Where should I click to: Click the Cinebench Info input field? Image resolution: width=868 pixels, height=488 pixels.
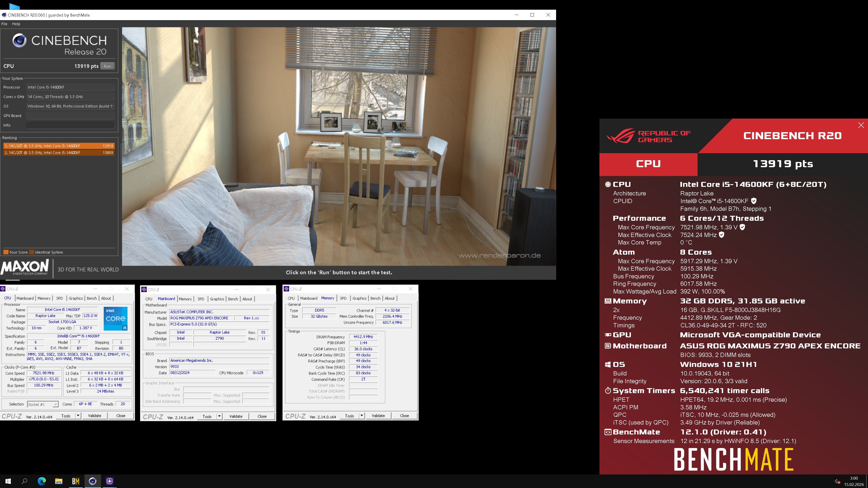pyautogui.click(x=71, y=125)
